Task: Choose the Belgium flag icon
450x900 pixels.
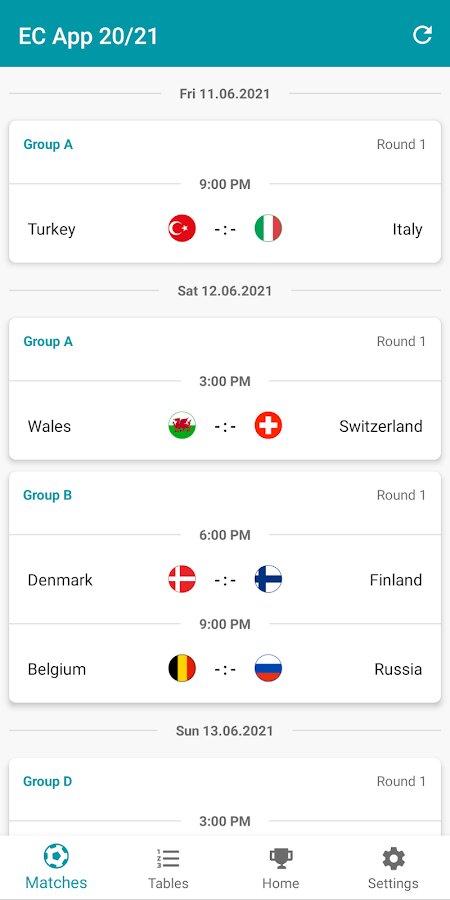Action: [182, 668]
